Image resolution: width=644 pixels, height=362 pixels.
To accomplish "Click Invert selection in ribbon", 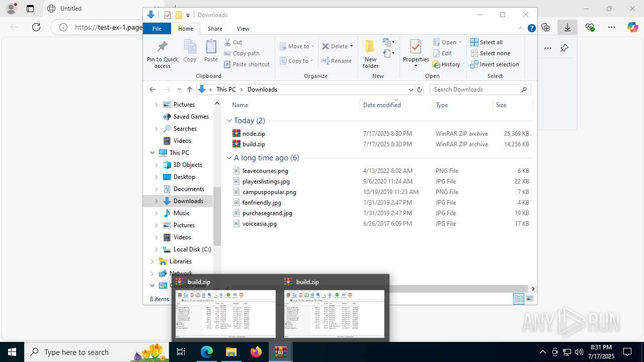I will pyautogui.click(x=495, y=64).
